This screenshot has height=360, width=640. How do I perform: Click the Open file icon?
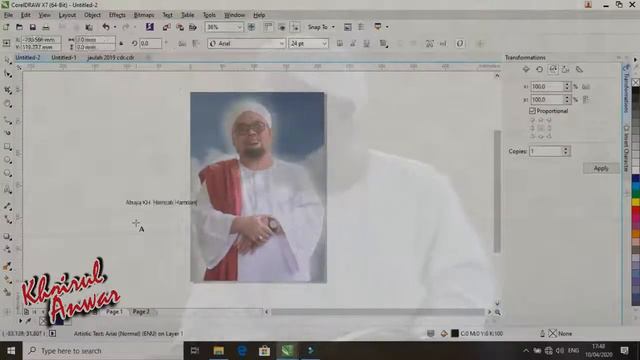pos(19,27)
